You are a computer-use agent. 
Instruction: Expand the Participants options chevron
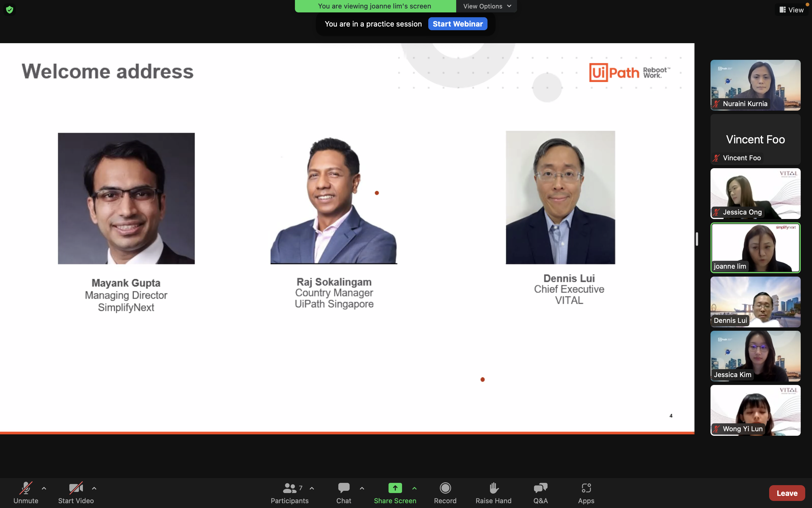click(x=312, y=488)
